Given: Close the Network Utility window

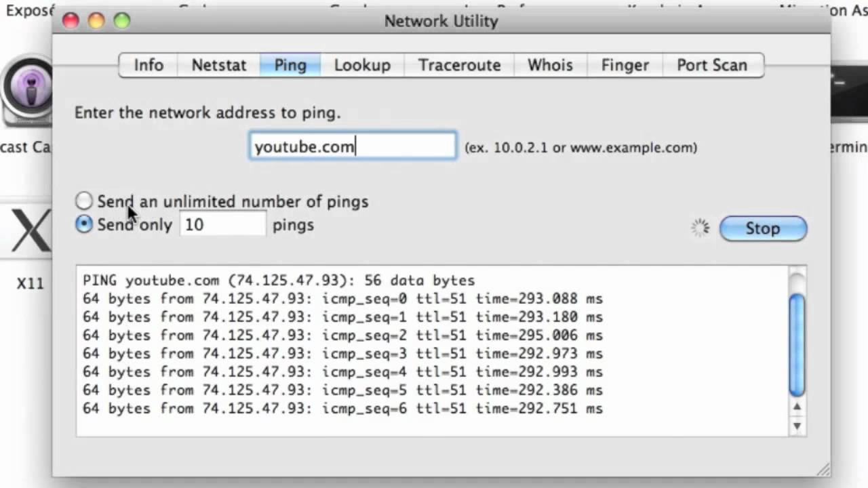Looking at the screenshot, I should click(x=71, y=21).
